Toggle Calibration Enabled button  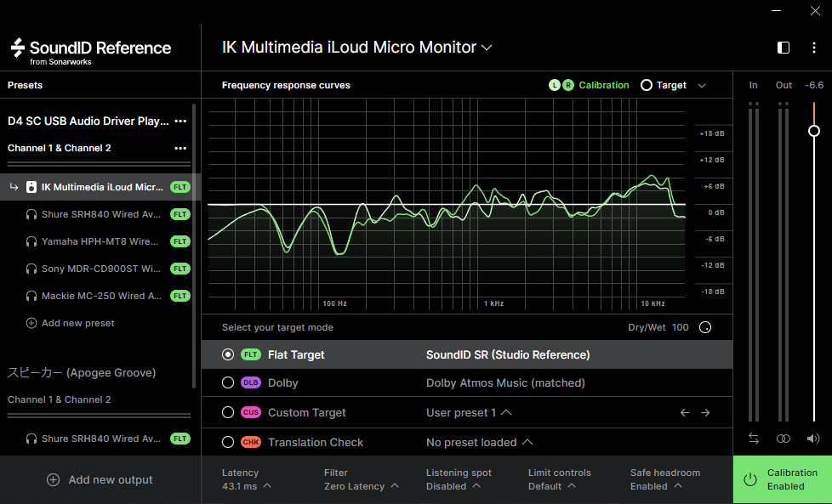(783, 479)
